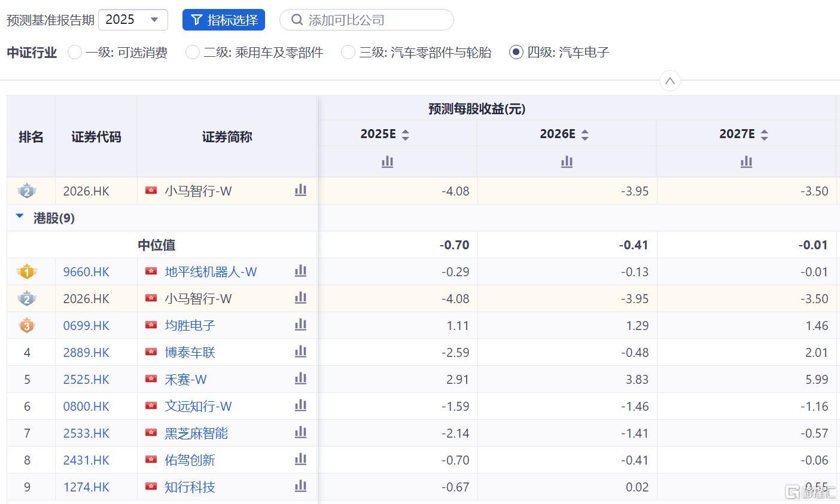Collapse the 港股(9) group
This screenshot has width=840, height=504.
[x=19, y=218]
